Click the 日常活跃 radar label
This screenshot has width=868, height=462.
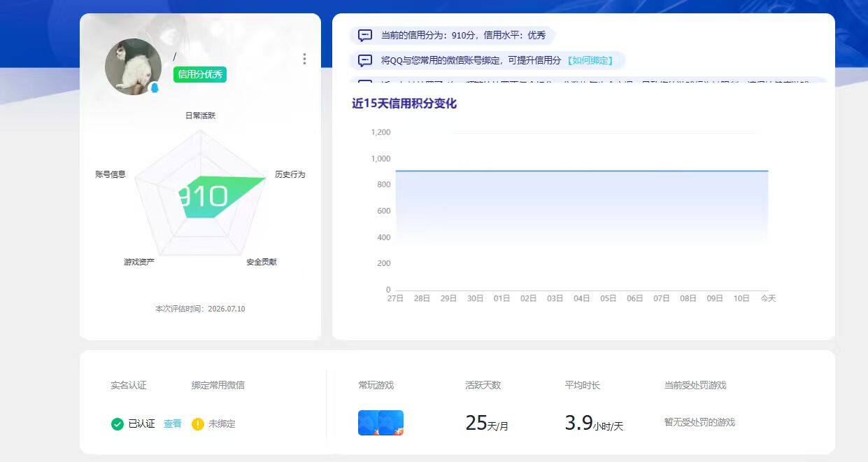201,115
